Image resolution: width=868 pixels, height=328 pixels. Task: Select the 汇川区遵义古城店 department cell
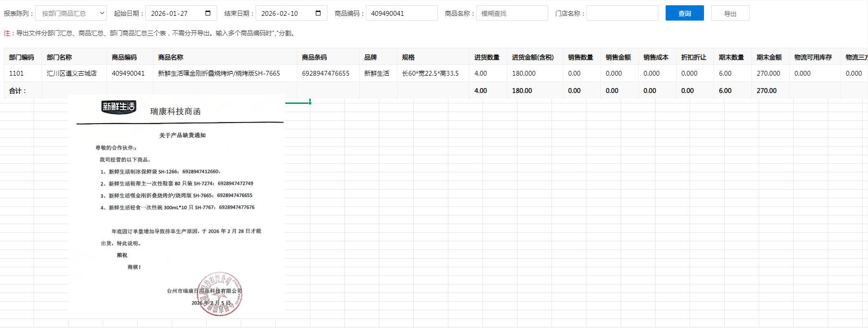click(72, 73)
